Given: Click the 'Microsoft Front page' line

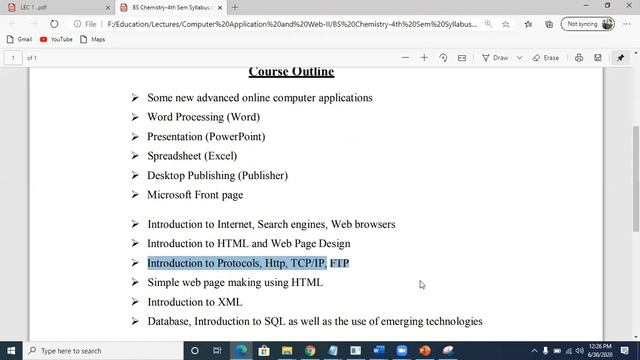Looking at the screenshot, I should click(195, 195).
